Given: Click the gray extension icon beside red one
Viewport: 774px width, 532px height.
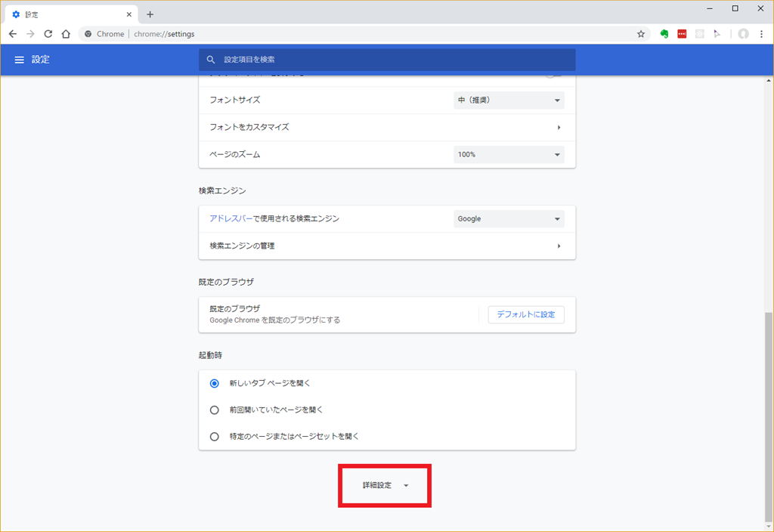Looking at the screenshot, I should [x=699, y=34].
